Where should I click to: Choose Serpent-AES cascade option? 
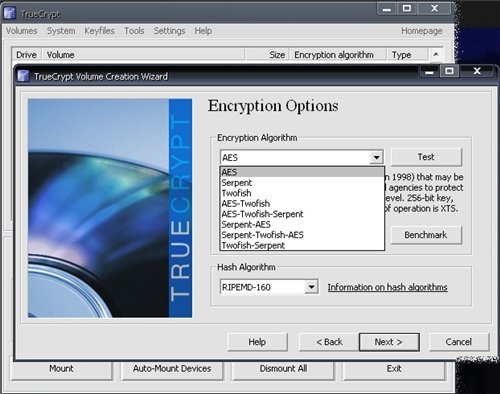coord(302,224)
